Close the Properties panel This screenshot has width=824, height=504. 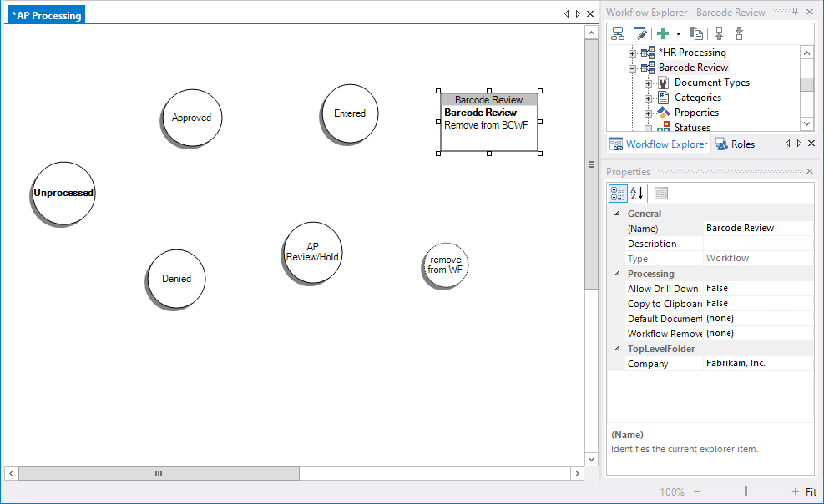click(x=810, y=171)
